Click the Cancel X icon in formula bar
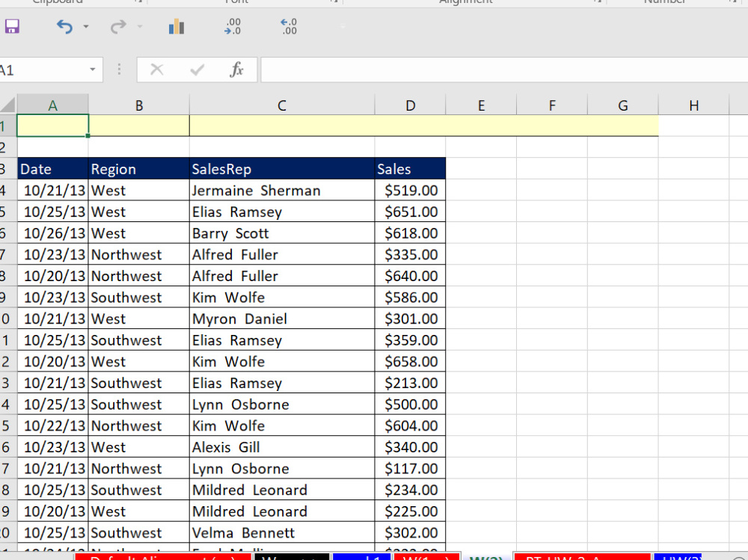 coord(157,70)
